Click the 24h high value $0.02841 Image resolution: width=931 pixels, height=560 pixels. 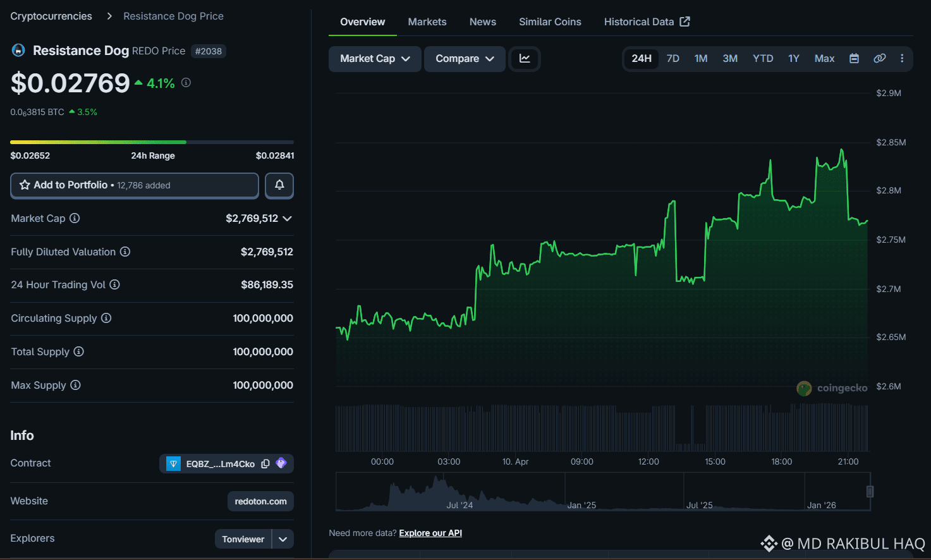coord(275,155)
